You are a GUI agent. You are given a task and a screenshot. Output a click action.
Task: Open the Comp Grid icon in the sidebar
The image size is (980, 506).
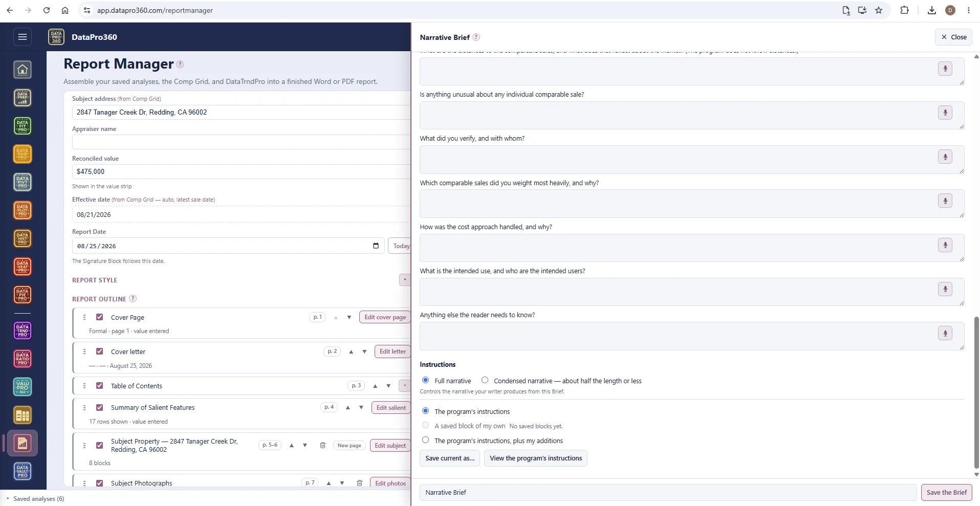23,415
